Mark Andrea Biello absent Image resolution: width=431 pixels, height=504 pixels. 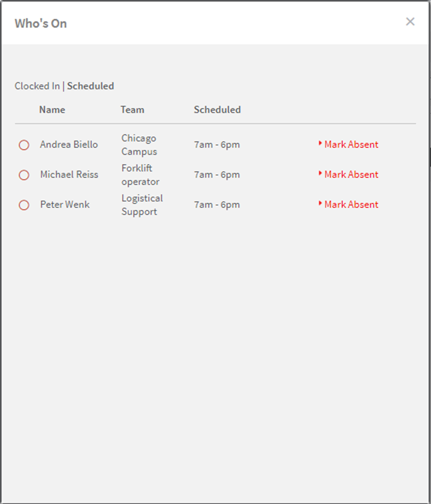click(351, 144)
